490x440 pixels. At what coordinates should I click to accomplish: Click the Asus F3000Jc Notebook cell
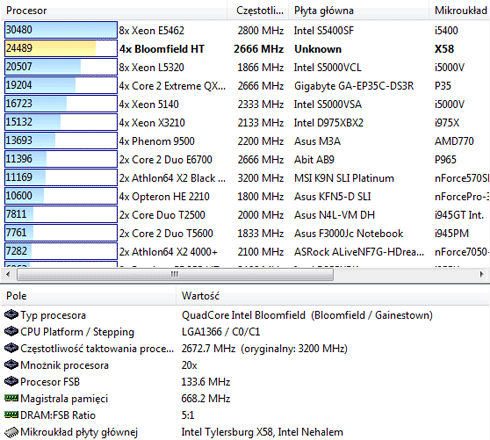pos(348,233)
